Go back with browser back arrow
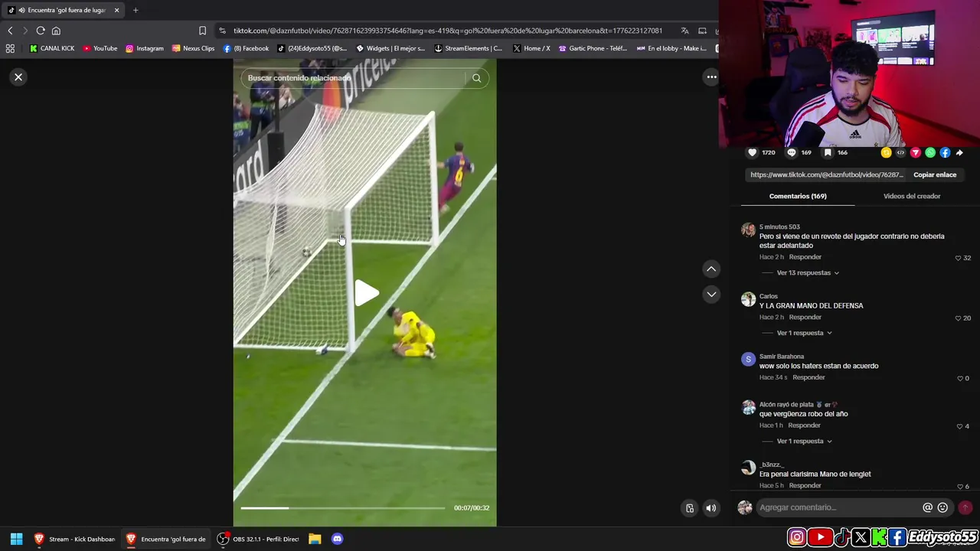980x551 pixels. (10, 31)
